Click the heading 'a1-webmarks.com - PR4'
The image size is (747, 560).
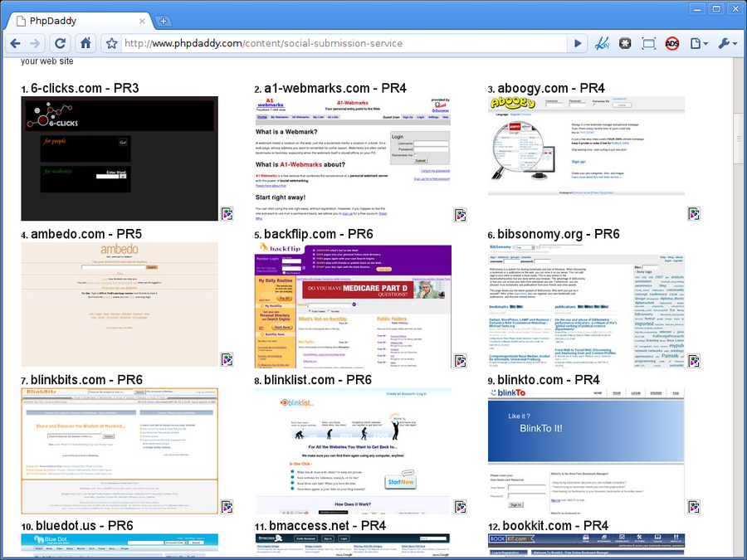click(x=335, y=88)
